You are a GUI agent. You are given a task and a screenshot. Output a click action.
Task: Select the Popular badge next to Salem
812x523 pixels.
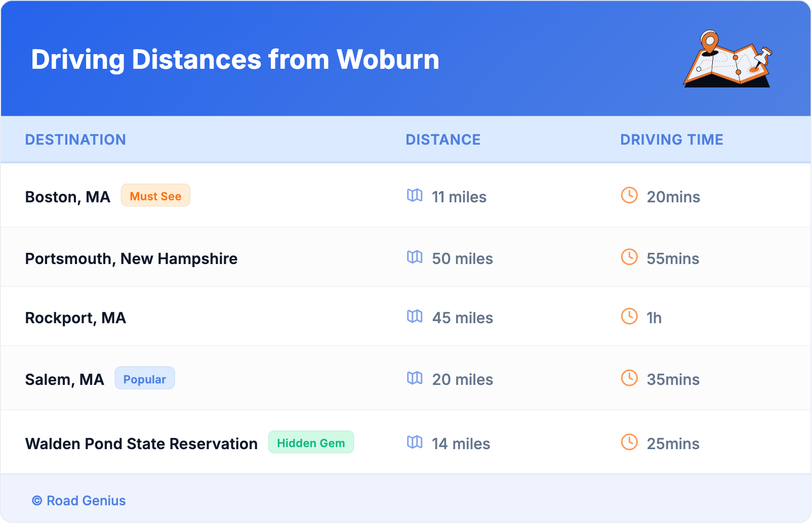(145, 379)
